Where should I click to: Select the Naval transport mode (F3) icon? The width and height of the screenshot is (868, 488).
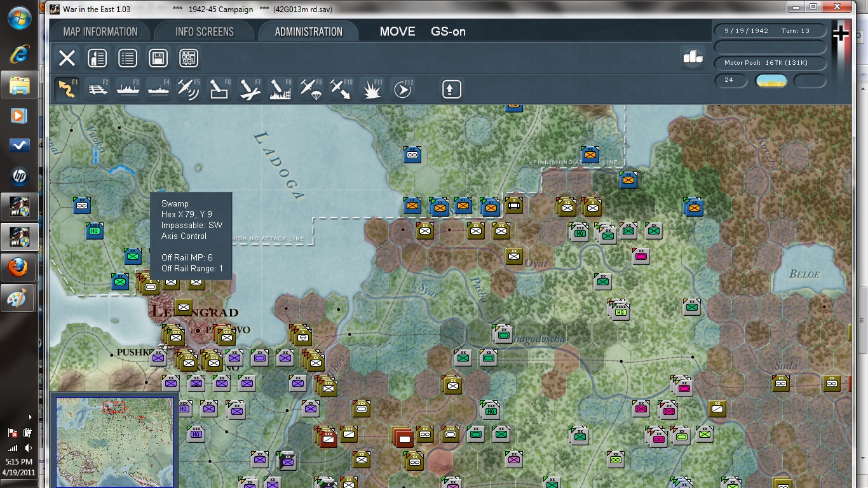pos(128,89)
